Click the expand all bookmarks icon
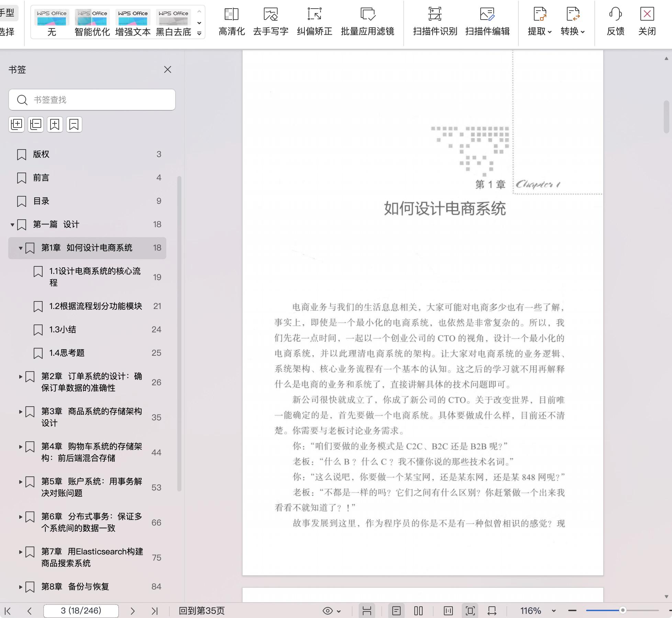The image size is (672, 618). point(16,124)
